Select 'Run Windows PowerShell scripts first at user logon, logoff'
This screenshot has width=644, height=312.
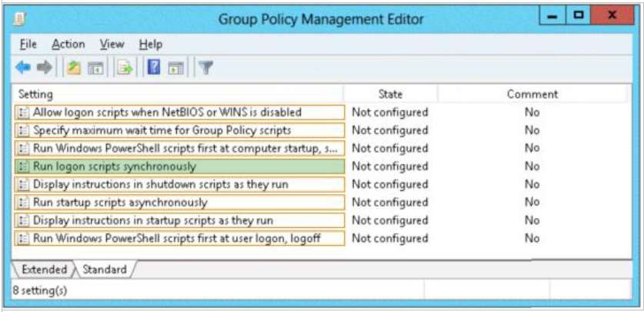(x=179, y=238)
